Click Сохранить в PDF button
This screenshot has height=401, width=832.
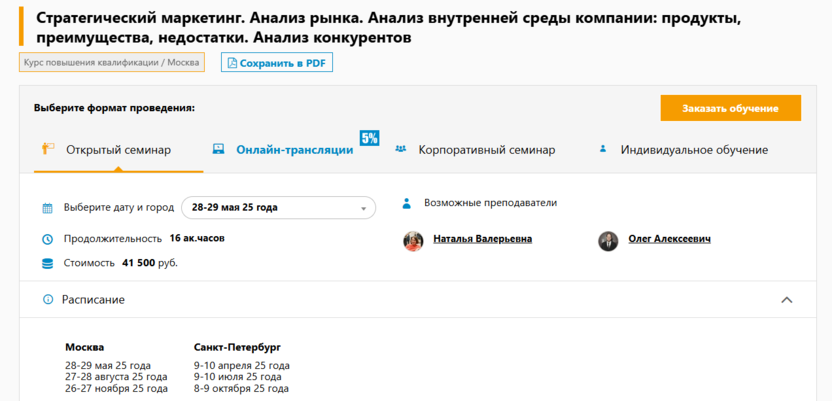pos(277,63)
